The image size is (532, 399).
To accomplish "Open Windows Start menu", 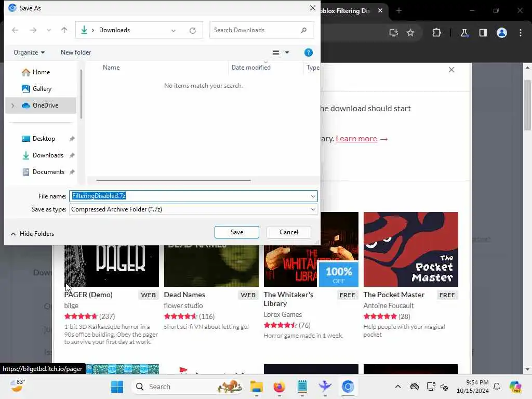I will [117, 387].
